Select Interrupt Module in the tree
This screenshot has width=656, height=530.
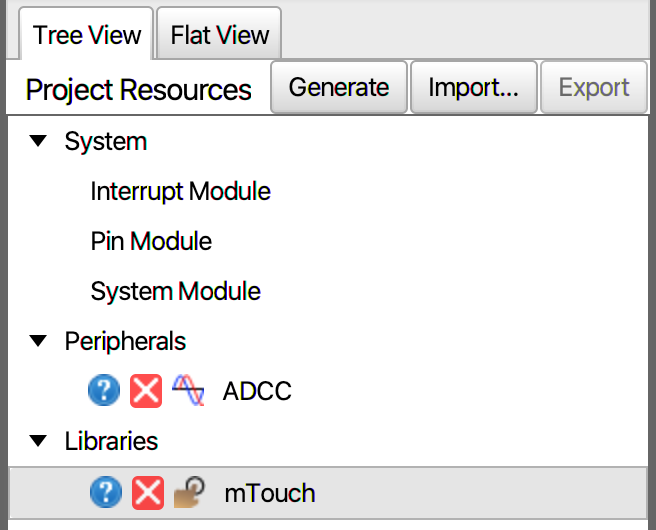tap(180, 191)
